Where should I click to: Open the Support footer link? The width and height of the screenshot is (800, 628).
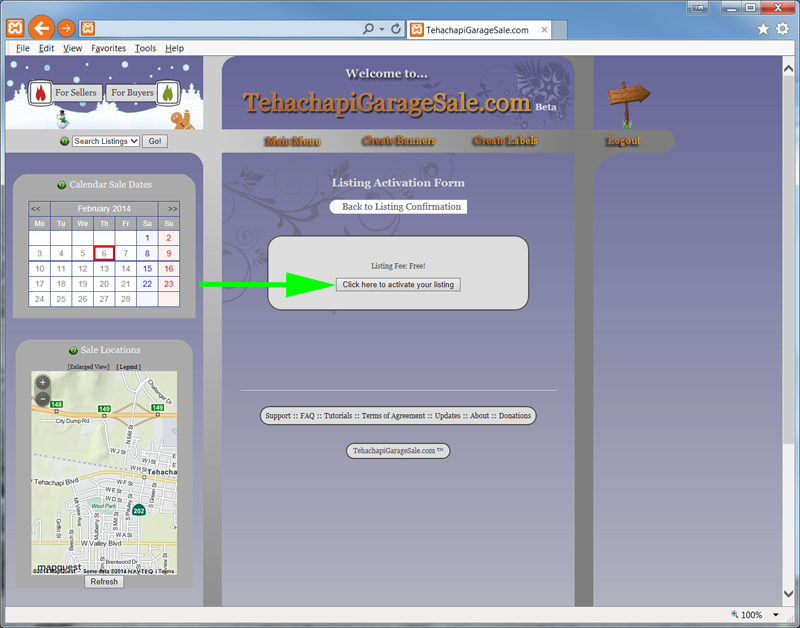coord(278,416)
